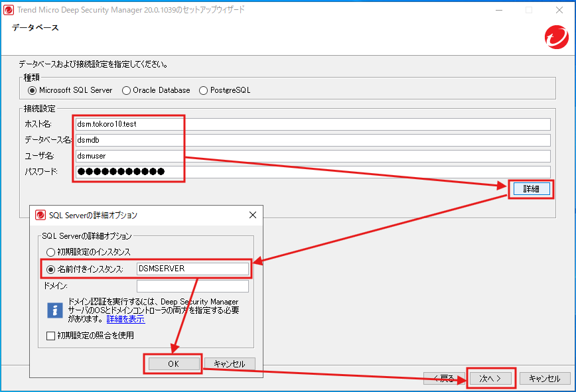Click the ホスト名: label

[38, 124]
